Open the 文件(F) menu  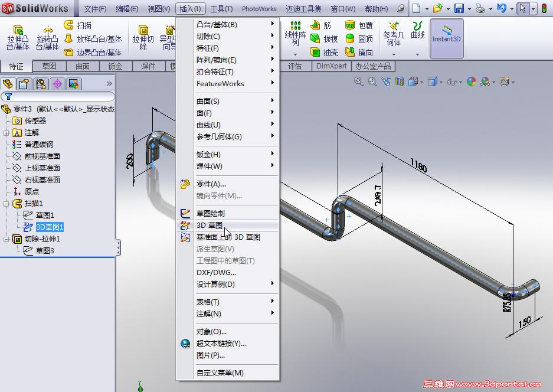95,9
